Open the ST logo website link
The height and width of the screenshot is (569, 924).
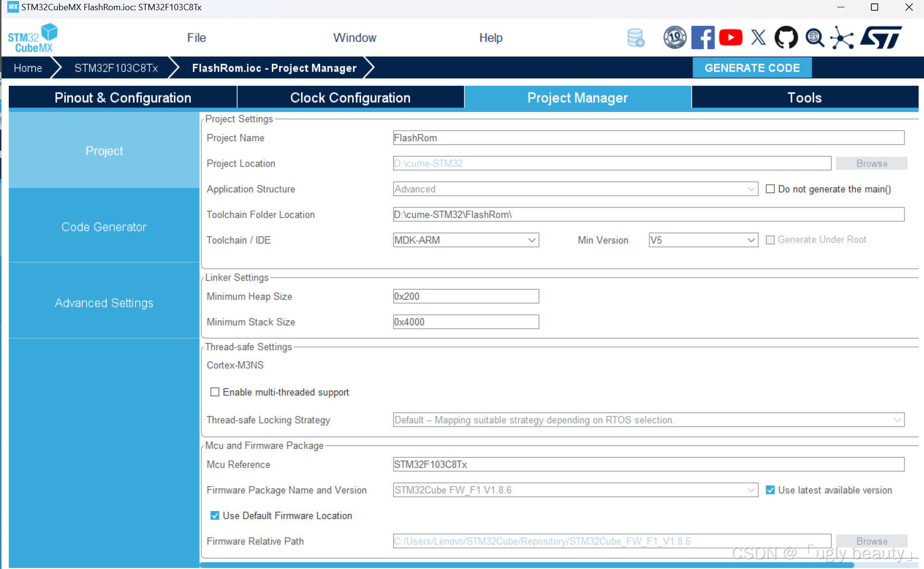coord(881,38)
